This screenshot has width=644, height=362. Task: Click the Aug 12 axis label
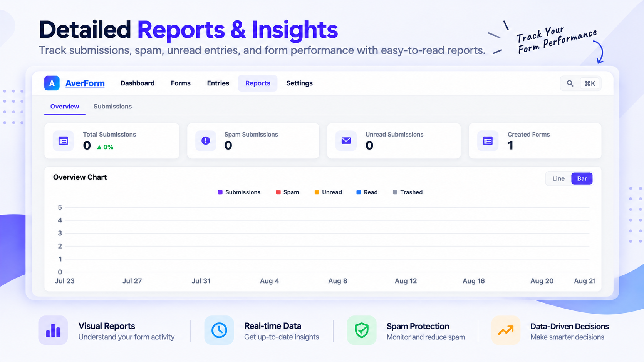tap(406, 281)
